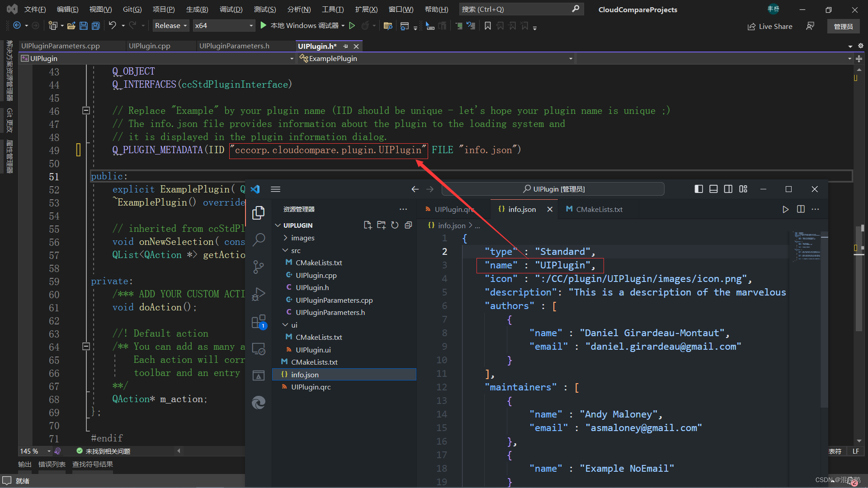Screen dimensions: 868x488
Task: Open the VS Code Explorer files icon
Action: click(x=258, y=212)
